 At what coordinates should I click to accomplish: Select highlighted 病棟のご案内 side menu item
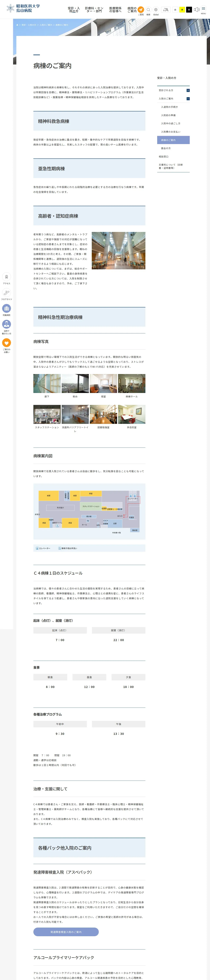click(x=173, y=140)
